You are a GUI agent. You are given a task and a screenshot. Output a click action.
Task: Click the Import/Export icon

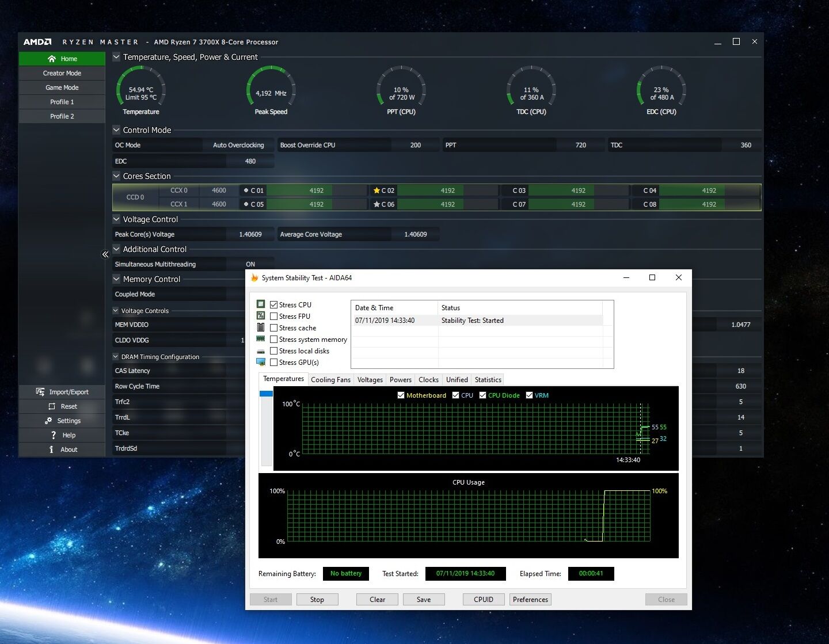(x=40, y=392)
